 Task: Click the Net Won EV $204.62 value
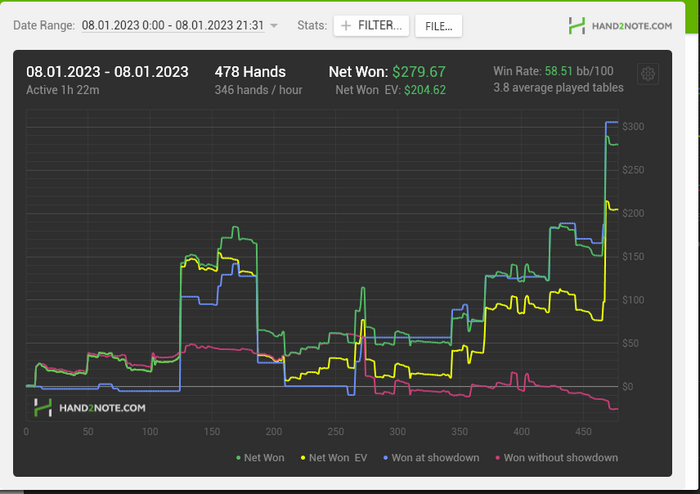pyautogui.click(x=425, y=90)
